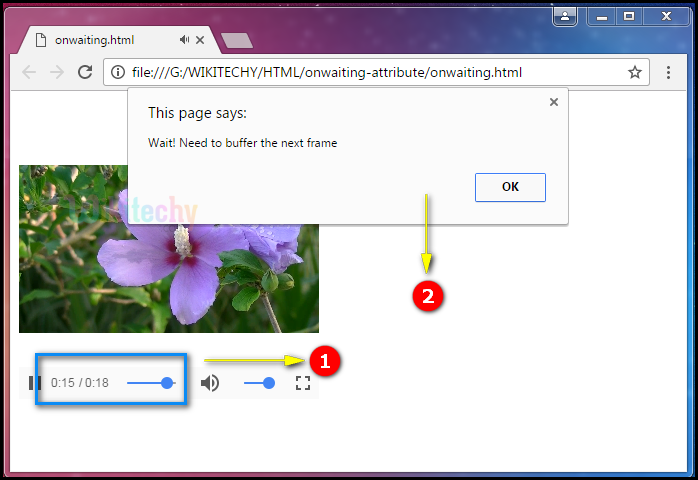Open a new browser tab

(236, 41)
